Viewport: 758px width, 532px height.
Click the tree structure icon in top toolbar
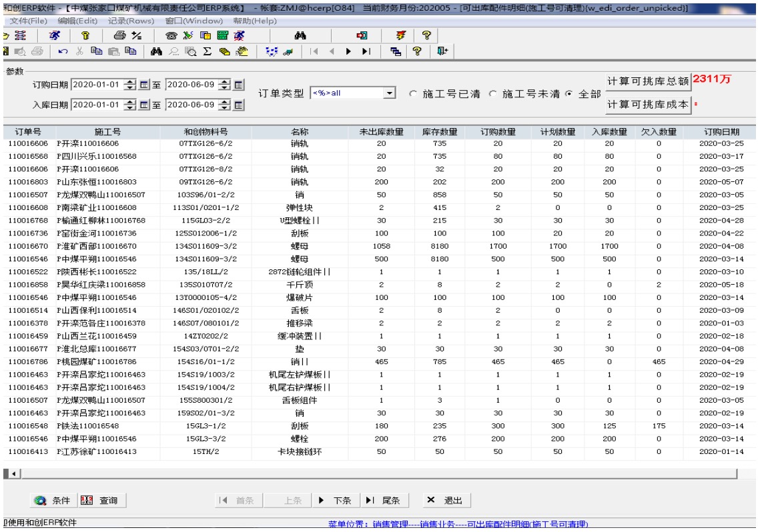(x=20, y=35)
